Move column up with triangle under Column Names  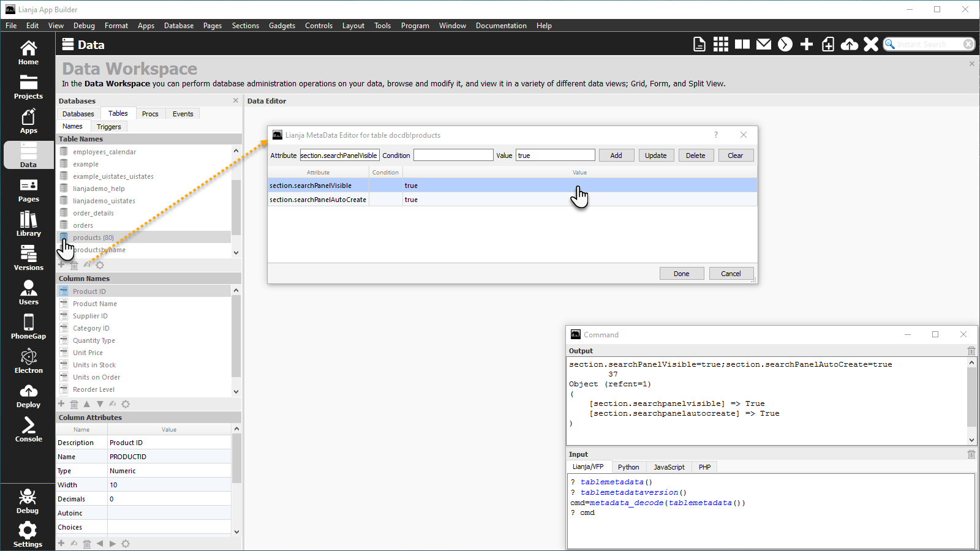click(x=87, y=404)
